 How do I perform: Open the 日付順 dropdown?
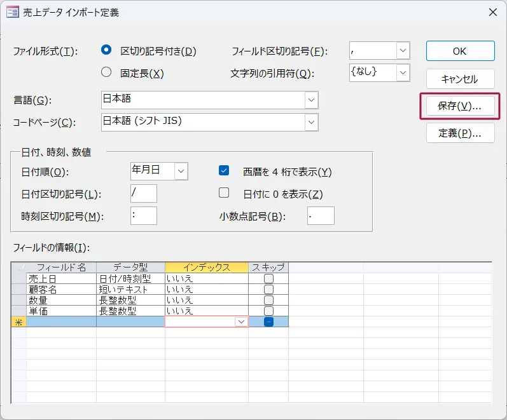pyautogui.click(x=181, y=171)
